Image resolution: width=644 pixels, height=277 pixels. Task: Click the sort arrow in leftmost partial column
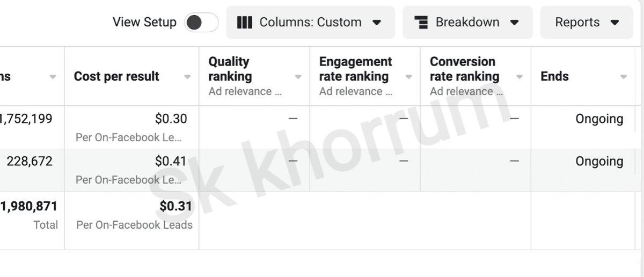[53, 77]
